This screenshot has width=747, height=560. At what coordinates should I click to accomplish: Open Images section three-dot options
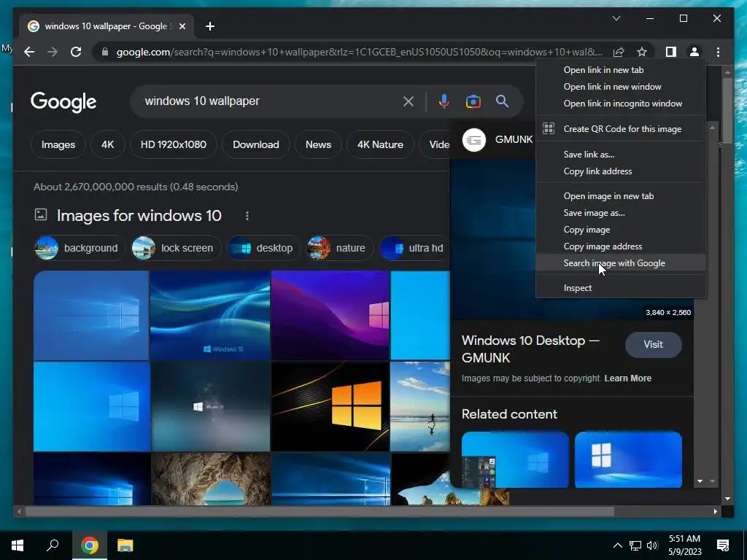(x=247, y=216)
